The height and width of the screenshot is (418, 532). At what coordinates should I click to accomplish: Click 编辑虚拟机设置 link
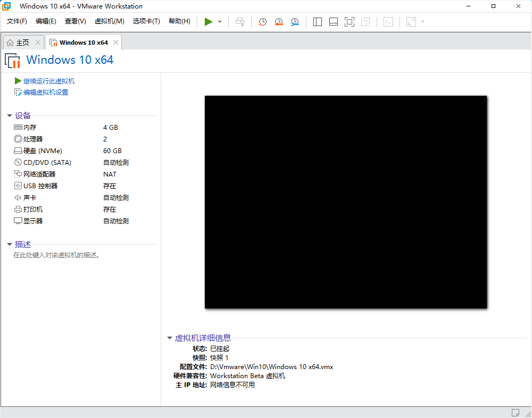(46, 93)
